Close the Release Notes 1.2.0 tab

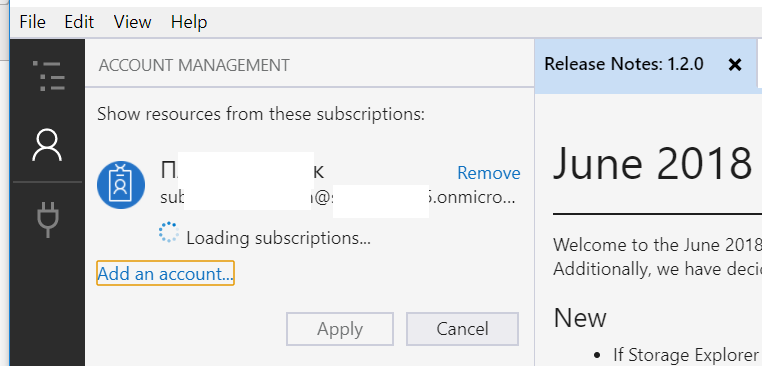coord(735,65)
